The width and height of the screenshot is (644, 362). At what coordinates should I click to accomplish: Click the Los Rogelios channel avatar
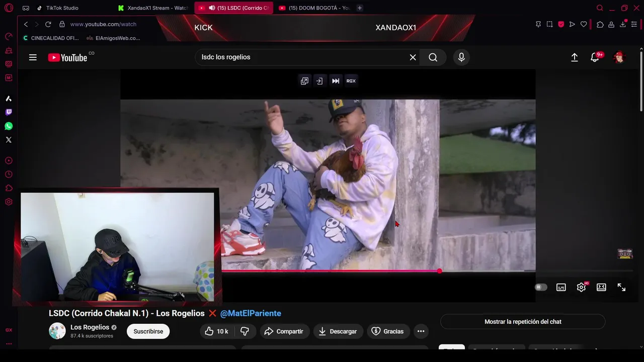(x=57, y=331)
